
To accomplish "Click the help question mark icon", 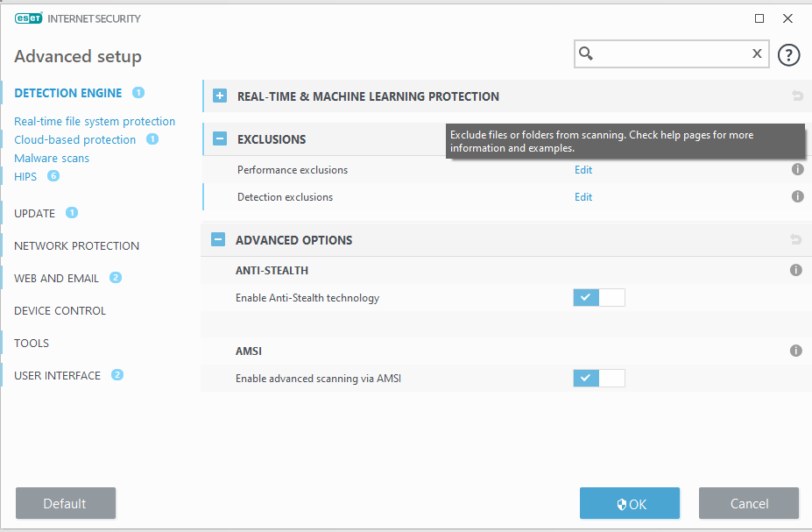I will pyautogui.click(x=788, y=54).
